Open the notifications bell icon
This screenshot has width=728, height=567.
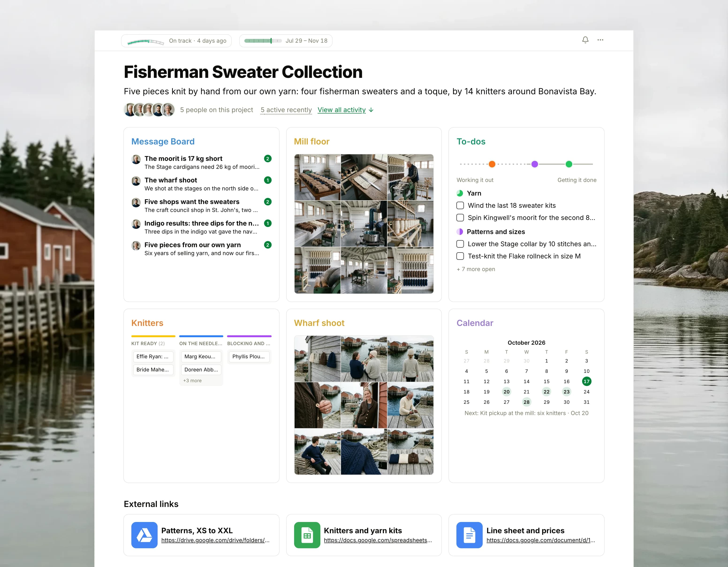click(x=585, y=40)
